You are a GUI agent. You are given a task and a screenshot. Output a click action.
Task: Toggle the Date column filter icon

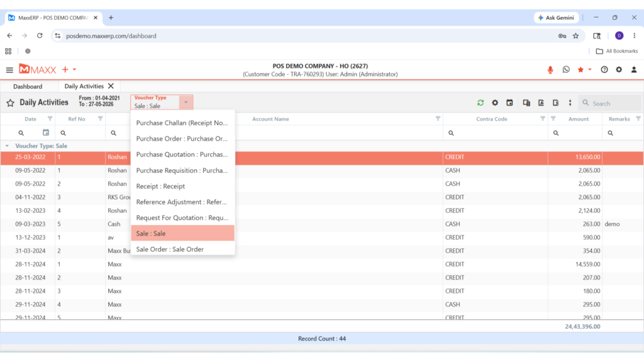tap(50, 119)
